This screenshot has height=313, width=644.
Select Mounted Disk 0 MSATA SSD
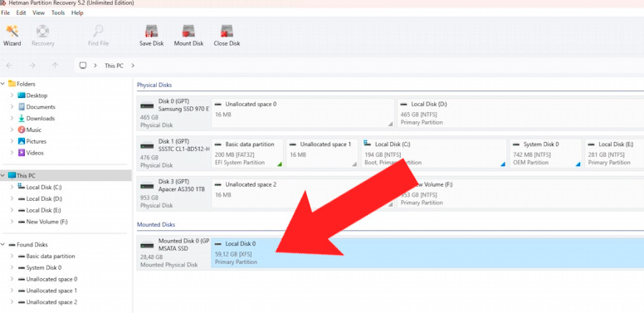(174, 254)
